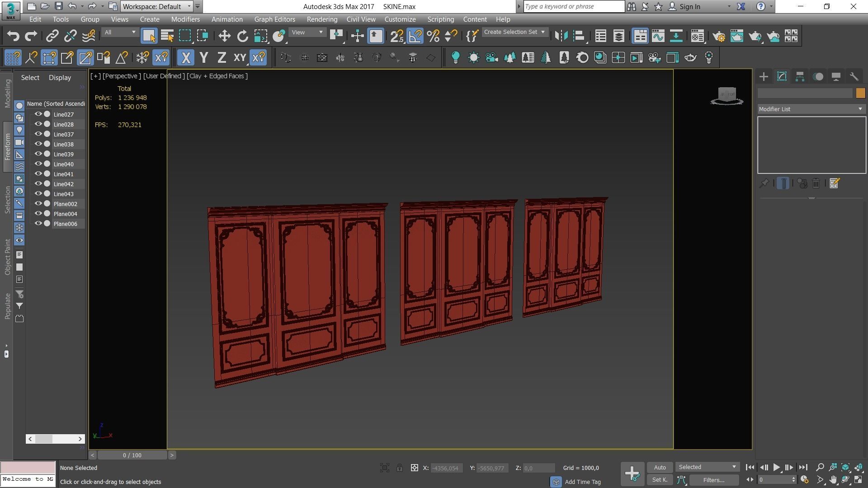This screenshot has height=488, width=868.
Task: Click the Mirror tool icon
Action: point(561,36)
